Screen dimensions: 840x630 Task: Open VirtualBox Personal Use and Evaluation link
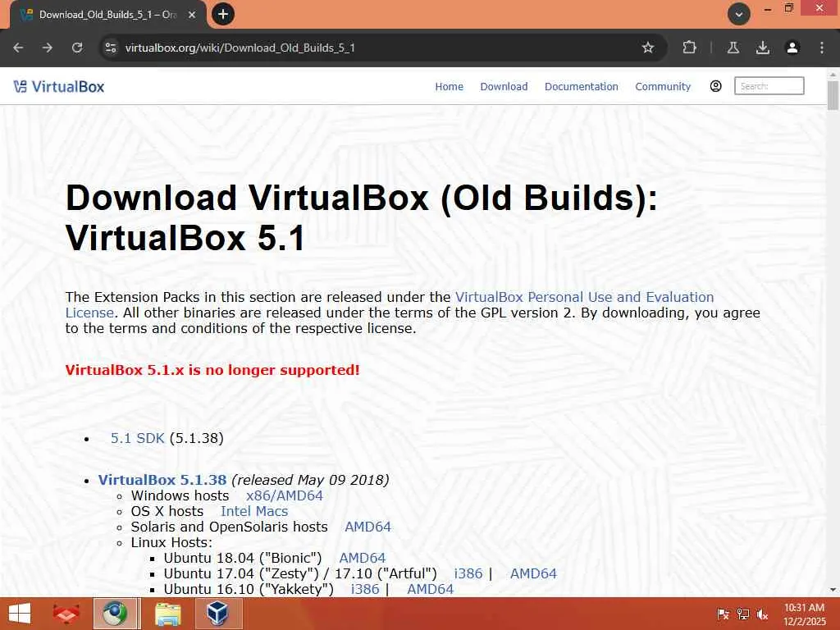(x=584, y=297)
